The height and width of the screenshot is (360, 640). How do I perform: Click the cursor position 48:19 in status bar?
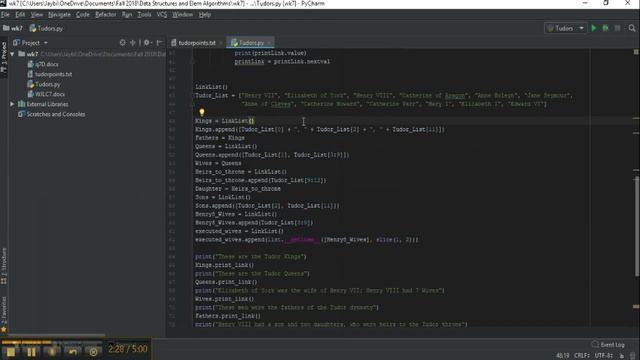pos(562,356)
